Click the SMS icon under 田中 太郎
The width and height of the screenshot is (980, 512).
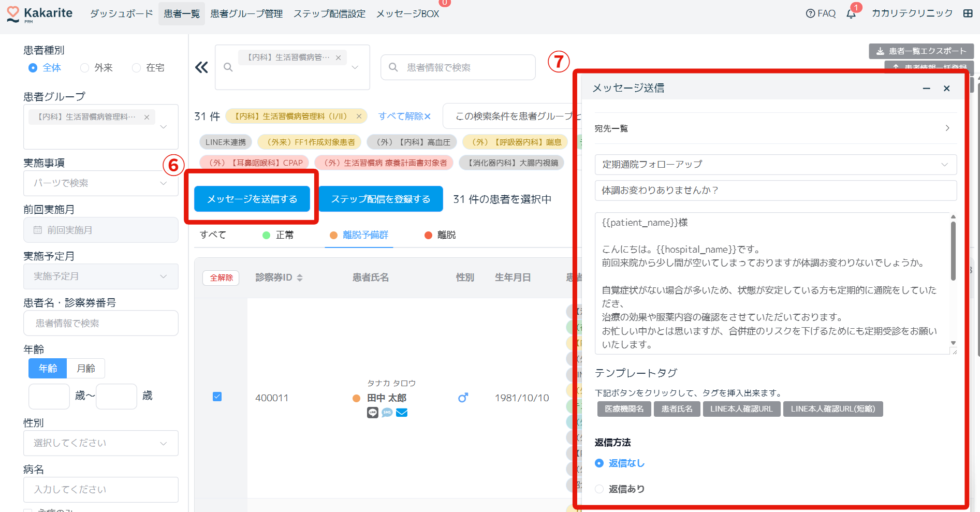(387, 413)
